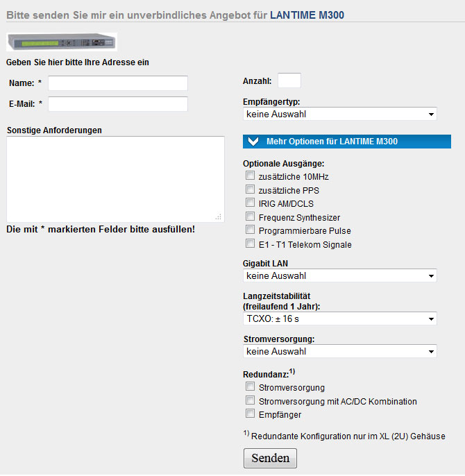
Task: Tick the redundant Empfänger checkbox
Action: (251, 414)
